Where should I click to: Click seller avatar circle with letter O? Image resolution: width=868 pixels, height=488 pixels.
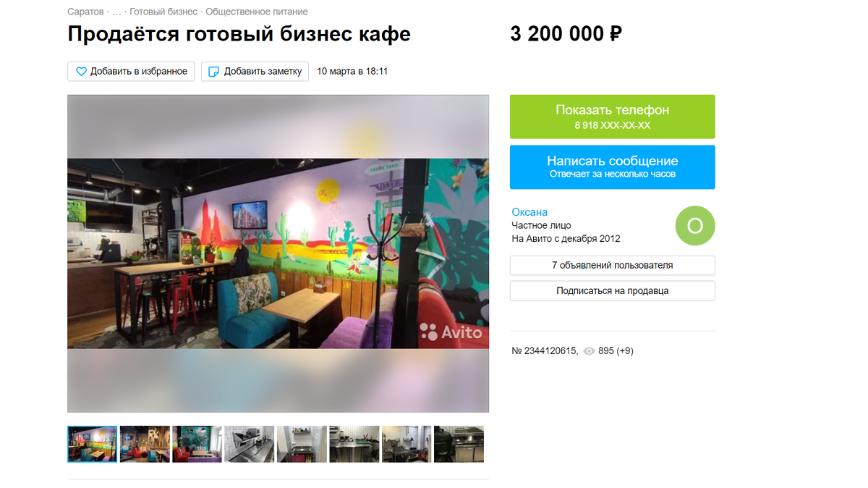tap(694, 226)
